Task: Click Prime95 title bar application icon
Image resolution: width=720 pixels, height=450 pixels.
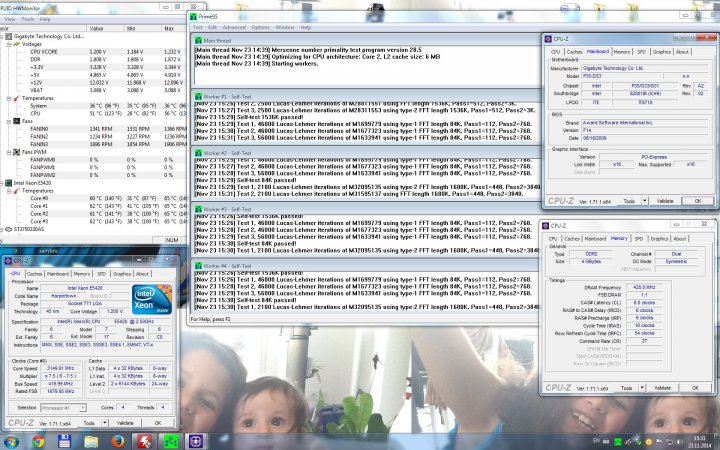Action: pyautogui.click(x=193, y=17)
